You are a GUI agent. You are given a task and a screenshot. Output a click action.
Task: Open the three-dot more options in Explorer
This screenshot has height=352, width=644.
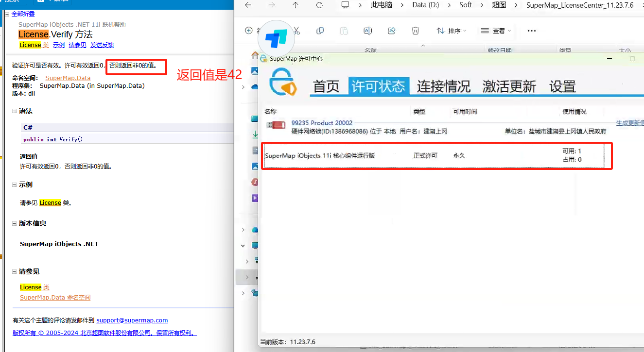[x=532, y=31]
